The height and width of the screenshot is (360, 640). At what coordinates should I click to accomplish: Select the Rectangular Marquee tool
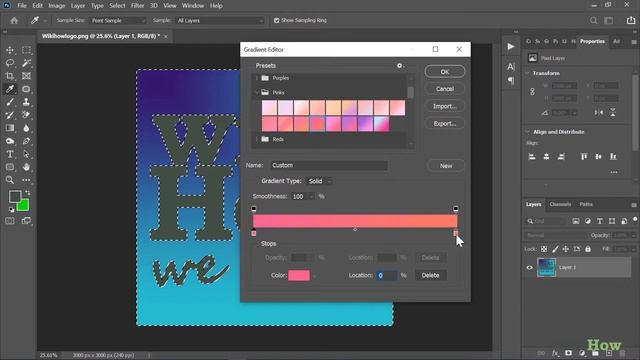point(26,50)
